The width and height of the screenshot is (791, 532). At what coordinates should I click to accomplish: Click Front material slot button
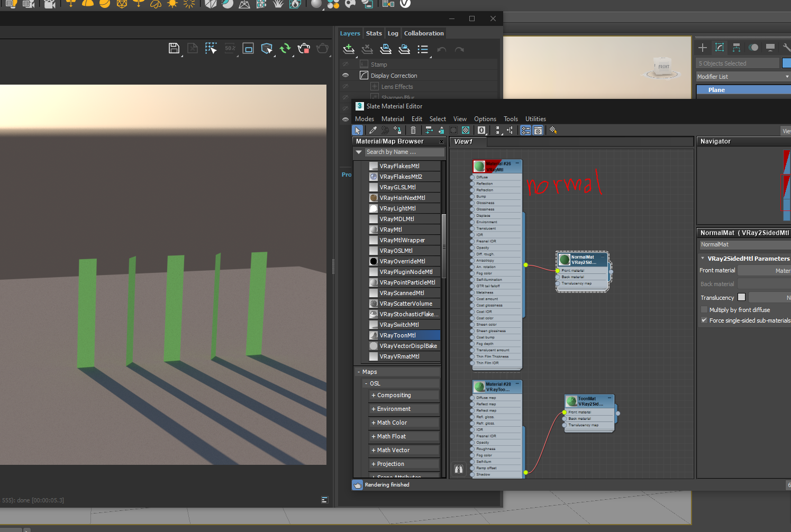point(765,270)
